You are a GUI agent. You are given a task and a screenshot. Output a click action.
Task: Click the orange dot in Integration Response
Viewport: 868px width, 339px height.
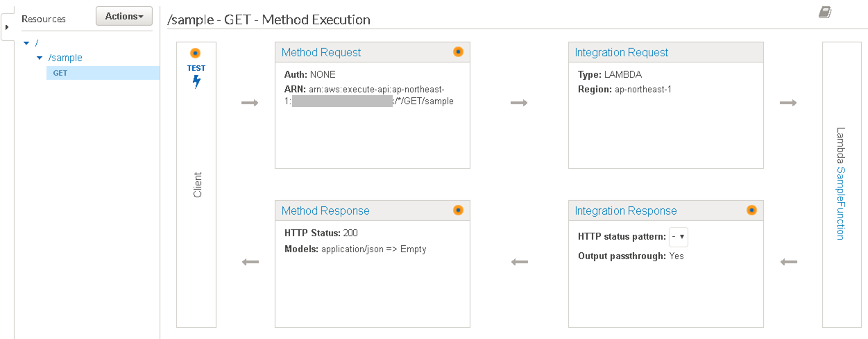[x=751, y=210]
